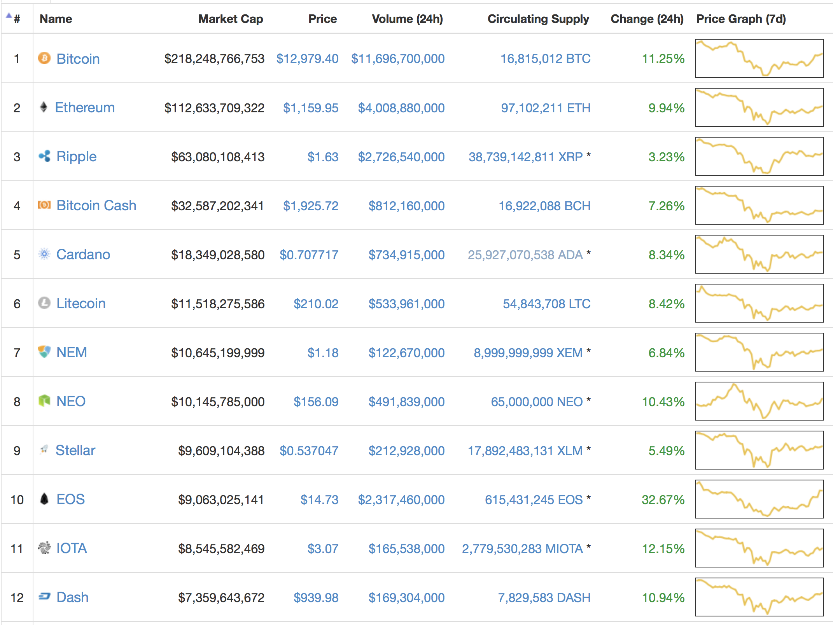
Task: Open Bitcoin Cash 7-day price graph
Action: (x=759, y=205)
